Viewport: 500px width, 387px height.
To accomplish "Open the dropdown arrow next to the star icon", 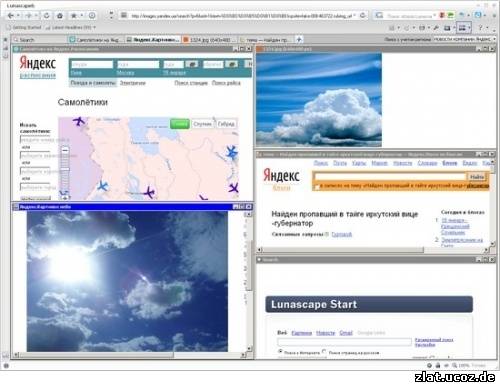I will click(x=82, y=16).
